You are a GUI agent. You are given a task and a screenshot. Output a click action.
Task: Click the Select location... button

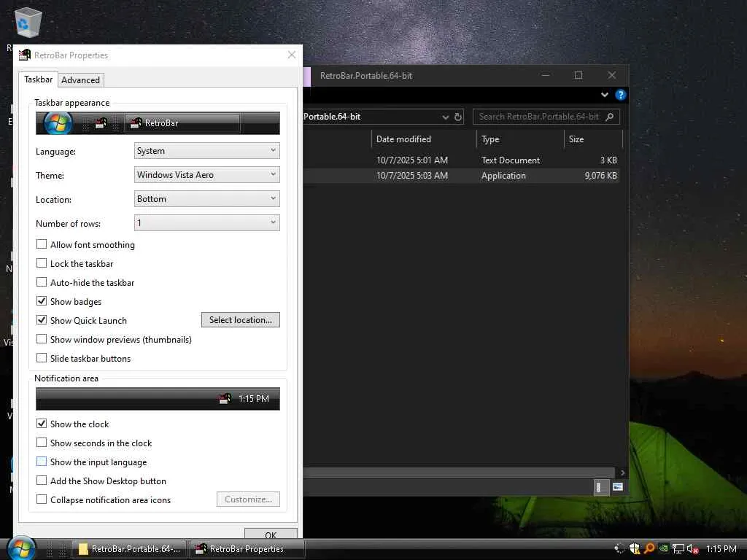coord(241,320)
